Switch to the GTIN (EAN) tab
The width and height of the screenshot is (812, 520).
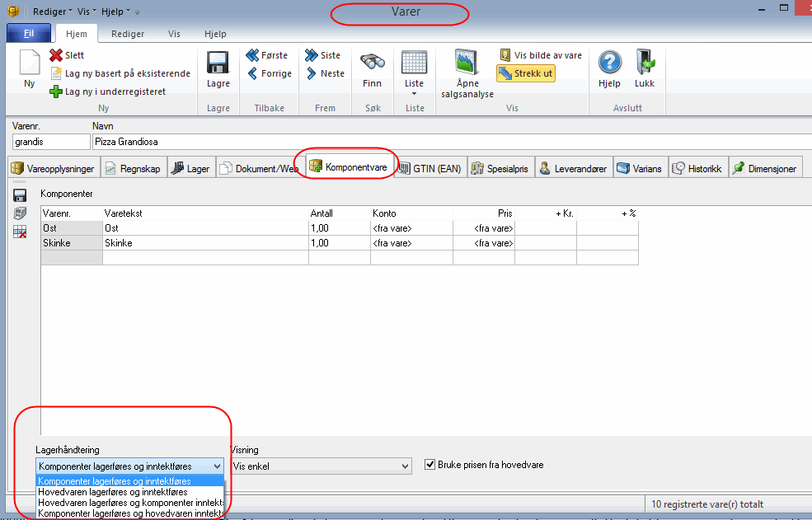tap(429, 168)
